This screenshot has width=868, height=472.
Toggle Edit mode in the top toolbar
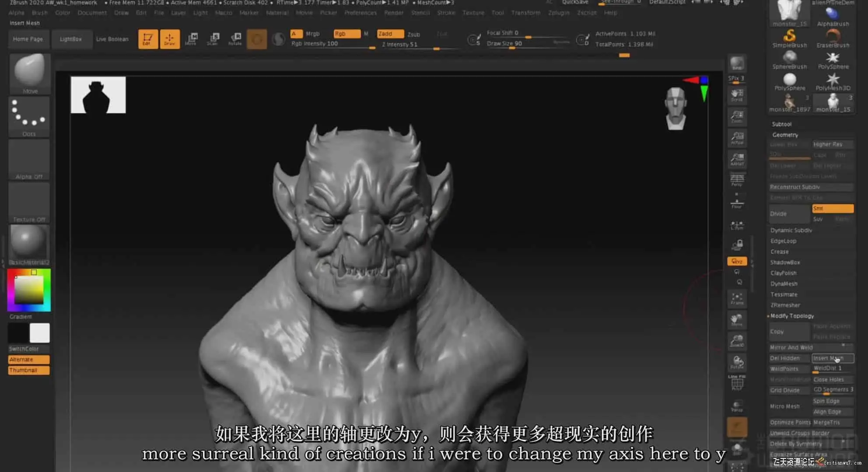[148, 39]
